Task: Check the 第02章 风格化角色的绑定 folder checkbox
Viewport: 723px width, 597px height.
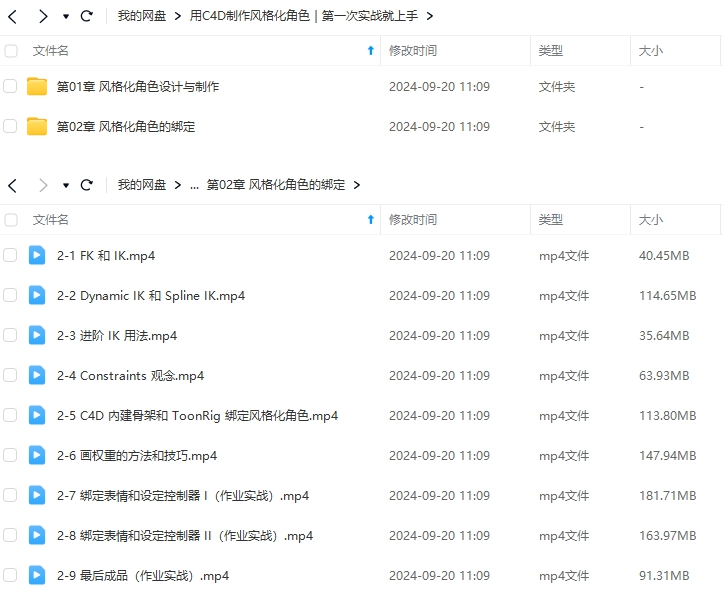Action: [x=10, y=126]
